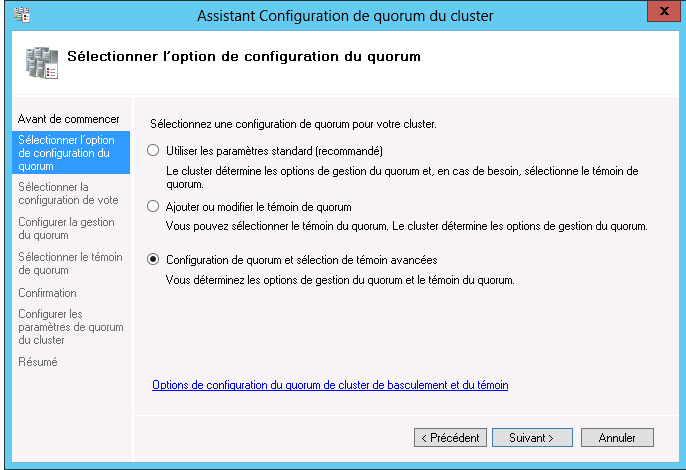The image size is (686, 470).
Task: Click the server cluster icon beside heading
Action: (x=42, y=63)
